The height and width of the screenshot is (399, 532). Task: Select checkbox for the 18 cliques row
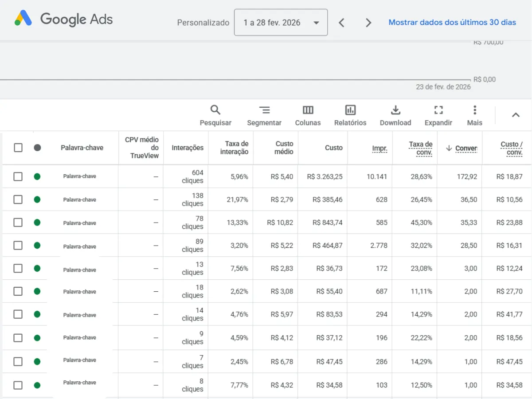pyautogui.click(x=18, y=291)
